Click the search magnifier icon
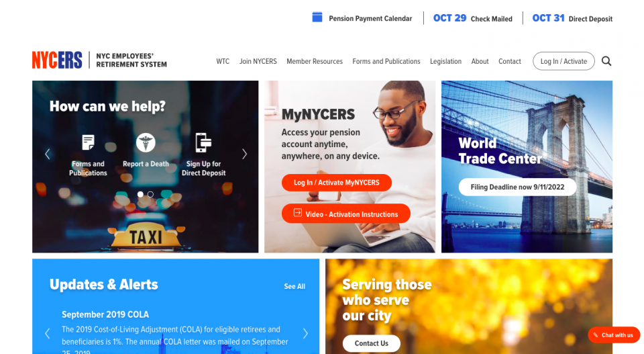Viewport: 644px width, 354px height. click(x=606, y=61)
